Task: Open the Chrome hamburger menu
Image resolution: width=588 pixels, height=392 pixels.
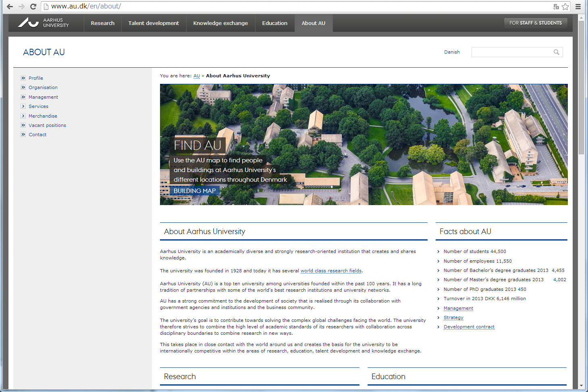Action: pyautogui.click(x=578, y=6)
